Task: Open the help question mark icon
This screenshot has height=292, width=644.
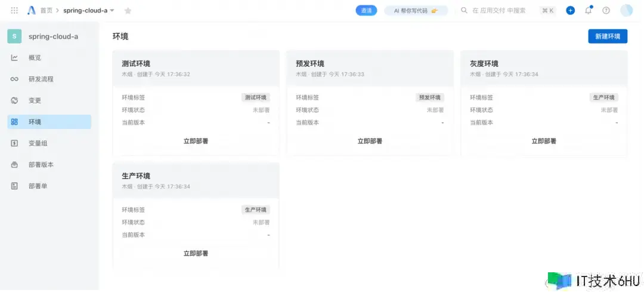Action: click(x=606, y=10)
